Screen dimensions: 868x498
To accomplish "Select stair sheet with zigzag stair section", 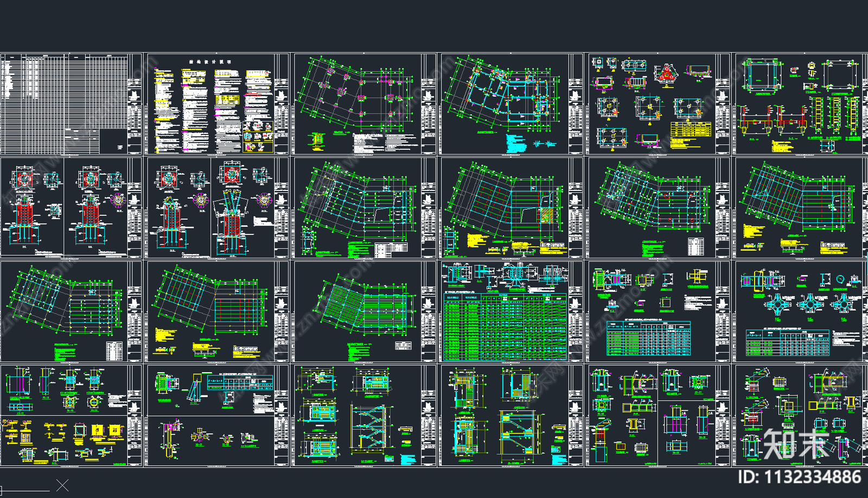I will (364, 416).
